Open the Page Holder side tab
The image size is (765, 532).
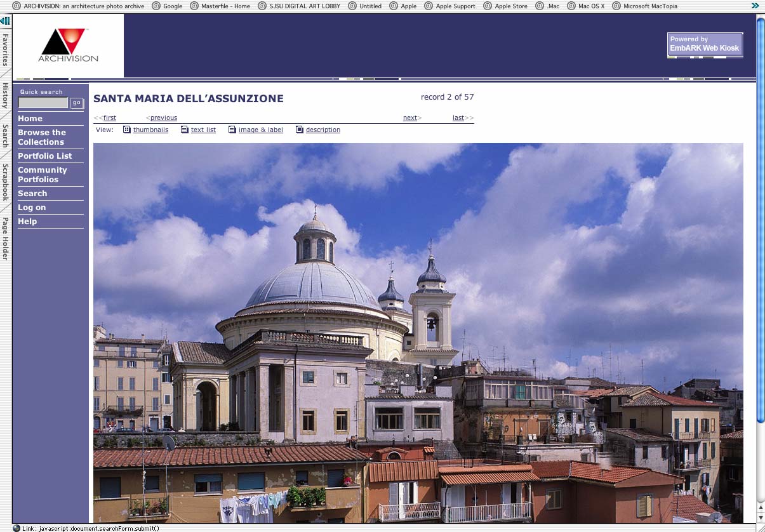click(5, 238)
